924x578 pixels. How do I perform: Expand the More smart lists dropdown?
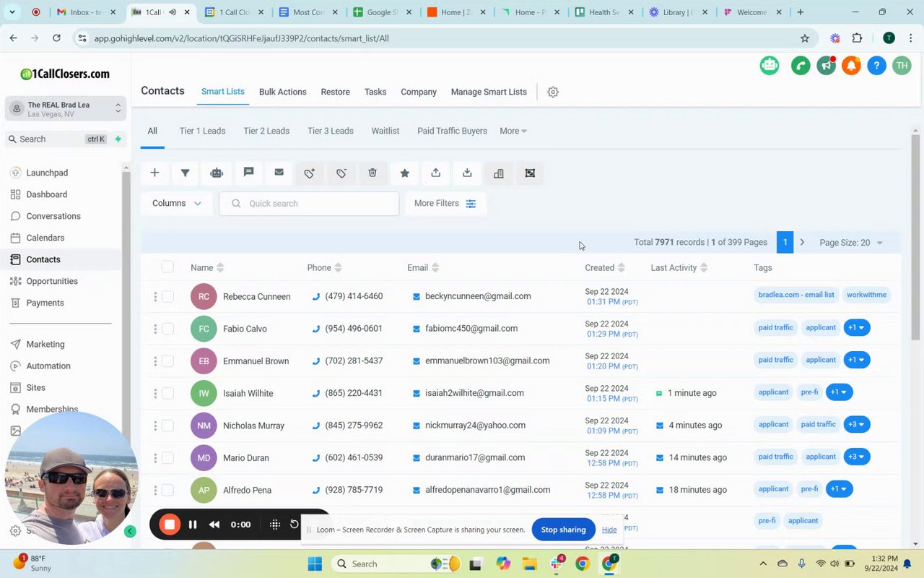coord(513,131)
